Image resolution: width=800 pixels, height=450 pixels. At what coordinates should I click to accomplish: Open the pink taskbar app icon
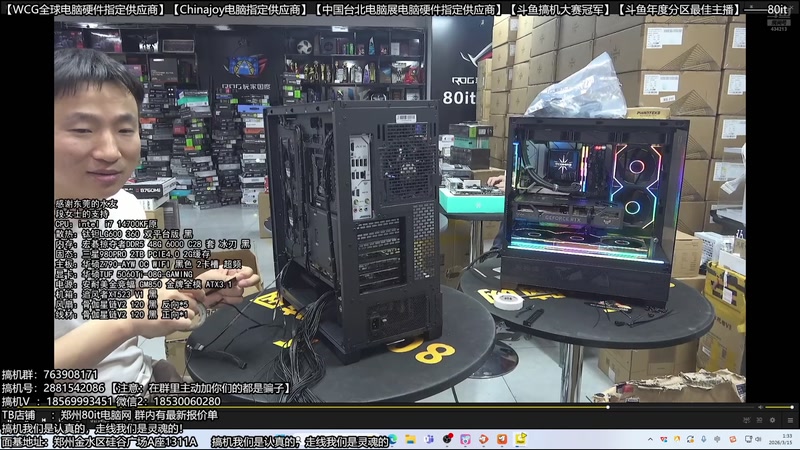[x=465, y=439]
